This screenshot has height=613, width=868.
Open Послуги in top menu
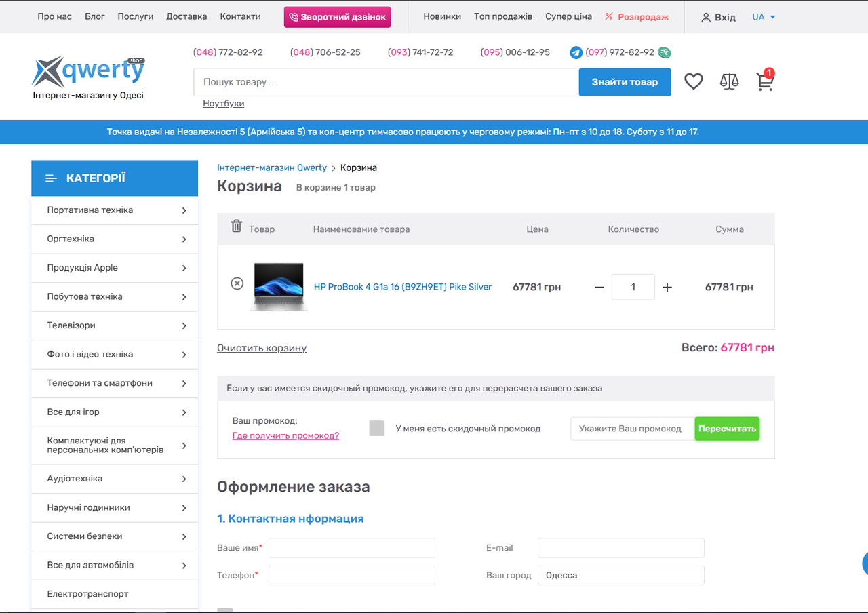pyautogui.click(x=136, y=16)
